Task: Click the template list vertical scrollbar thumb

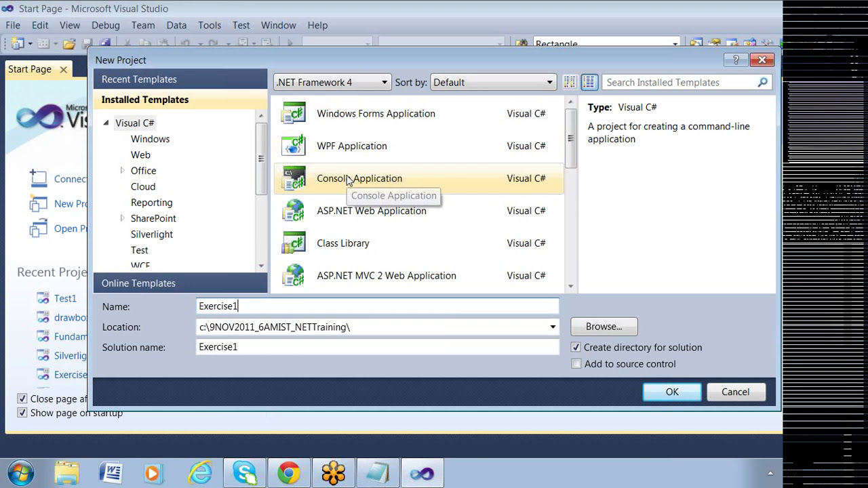Action: click(x=570, y=138)
